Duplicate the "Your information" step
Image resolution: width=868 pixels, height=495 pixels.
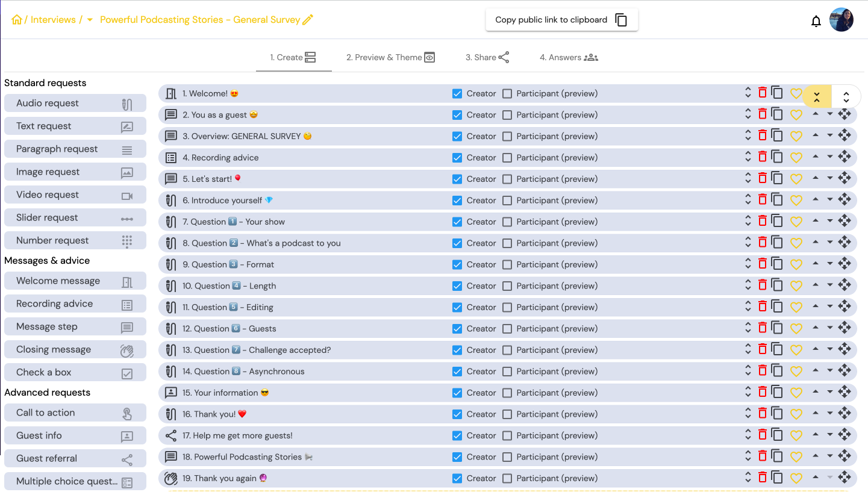click(x=777, y=392)
